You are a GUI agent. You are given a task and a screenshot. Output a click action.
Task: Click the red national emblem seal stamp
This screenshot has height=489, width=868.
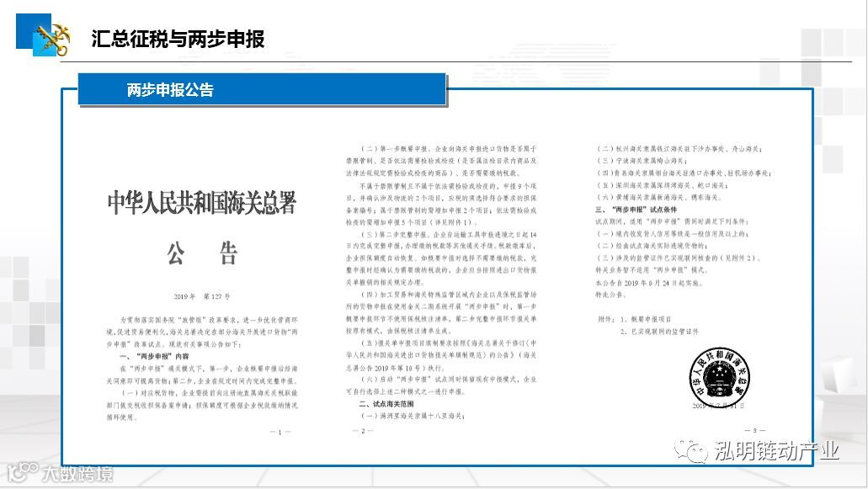point(719,376)
